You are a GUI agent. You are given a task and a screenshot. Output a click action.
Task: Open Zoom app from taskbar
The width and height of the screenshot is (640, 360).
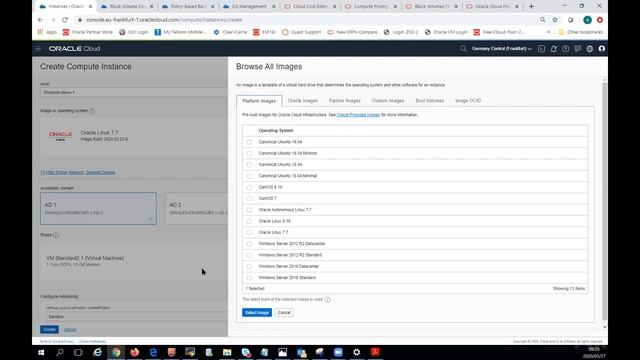(x=338, y=352)
